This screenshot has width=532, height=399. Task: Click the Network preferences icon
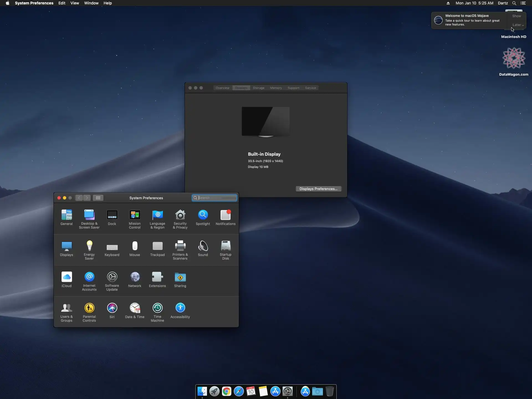coord(135,277)
